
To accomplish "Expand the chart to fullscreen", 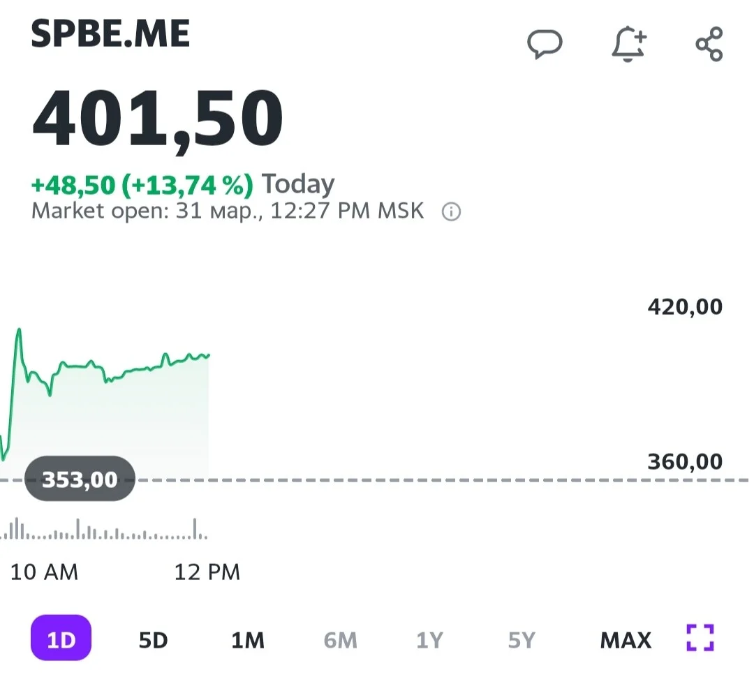I will (x=700, y=638).
